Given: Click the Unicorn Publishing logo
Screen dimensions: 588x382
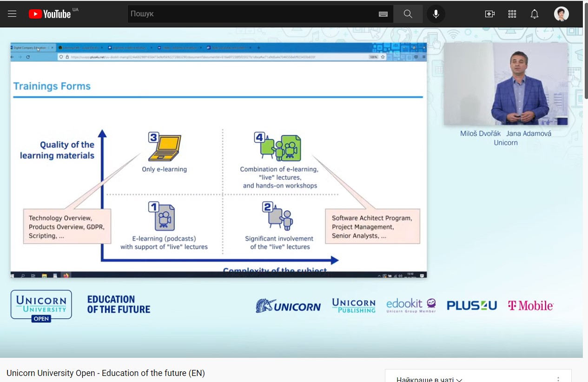Looking at the screenshot, I should pos(354,305).
